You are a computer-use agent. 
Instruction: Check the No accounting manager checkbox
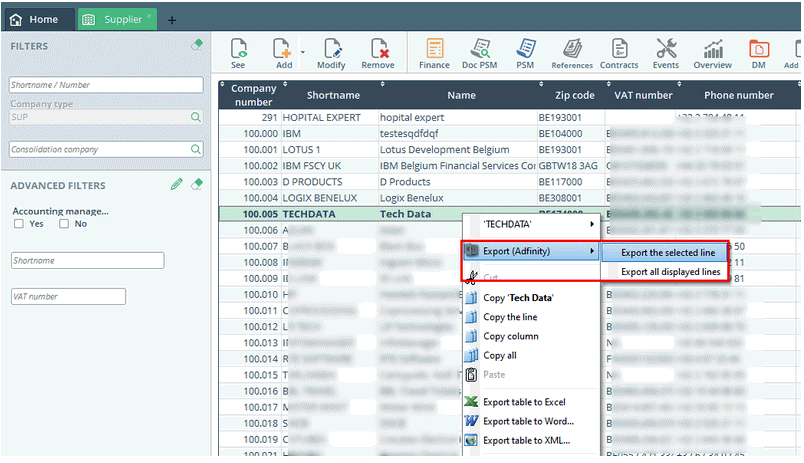click(x=64, y=224)
